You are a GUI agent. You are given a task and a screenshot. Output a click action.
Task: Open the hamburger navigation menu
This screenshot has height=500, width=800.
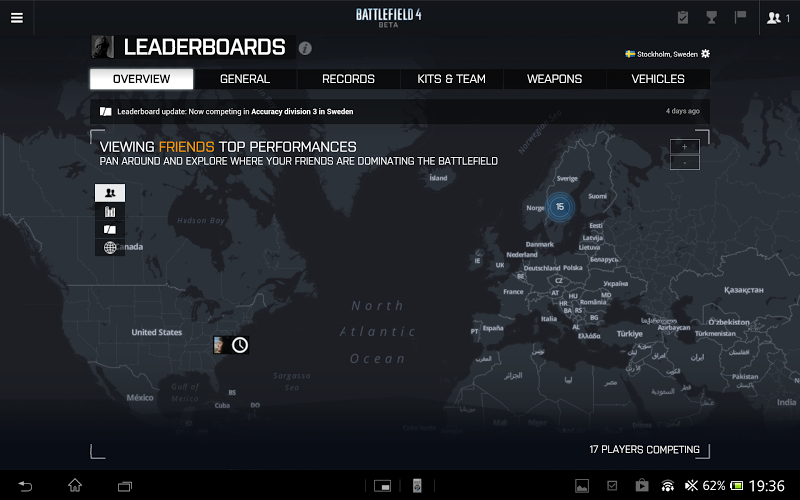coord(17,18)
